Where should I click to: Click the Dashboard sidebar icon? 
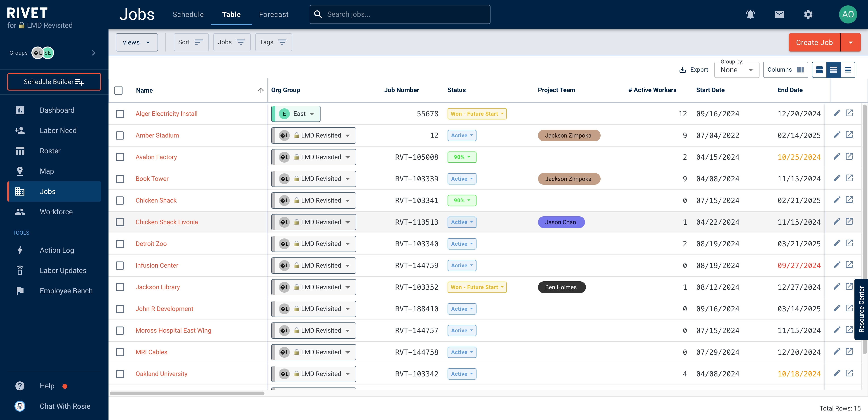coord(20,110)
